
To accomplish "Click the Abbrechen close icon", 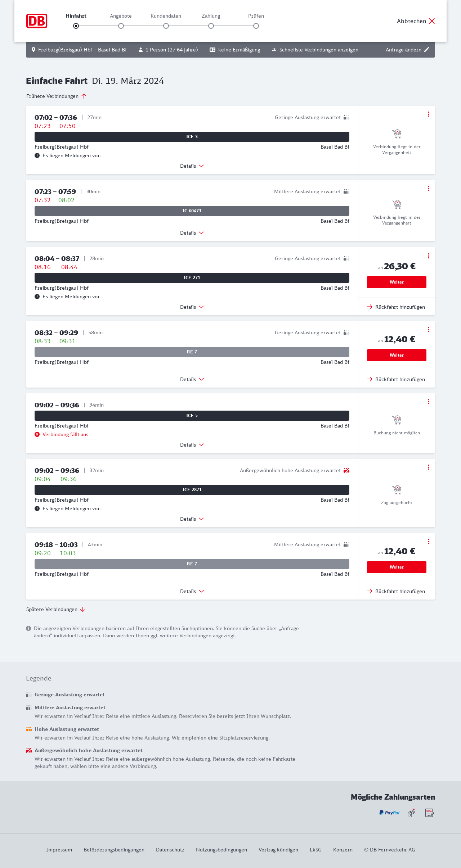I will pyautogui.click(x=432, y=21).
